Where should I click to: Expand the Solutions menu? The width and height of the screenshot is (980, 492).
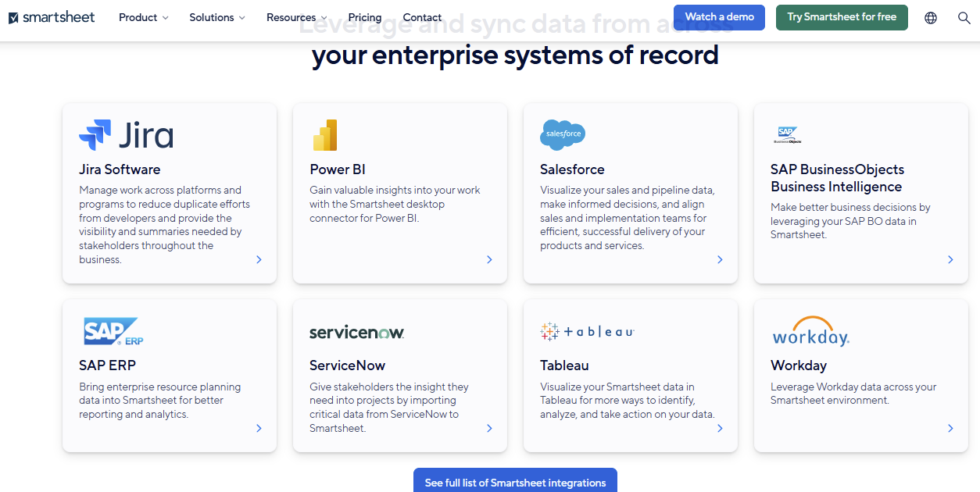coord(217,17)
